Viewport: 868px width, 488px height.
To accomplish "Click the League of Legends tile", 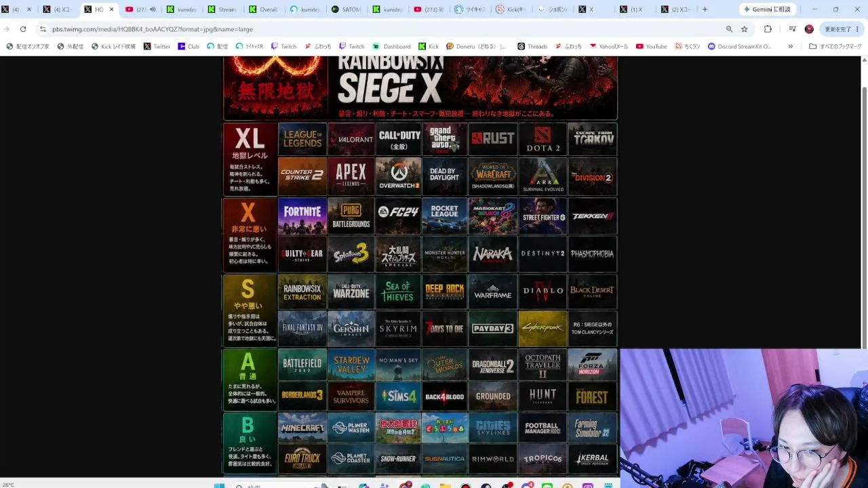I will [x=302, y=139].
